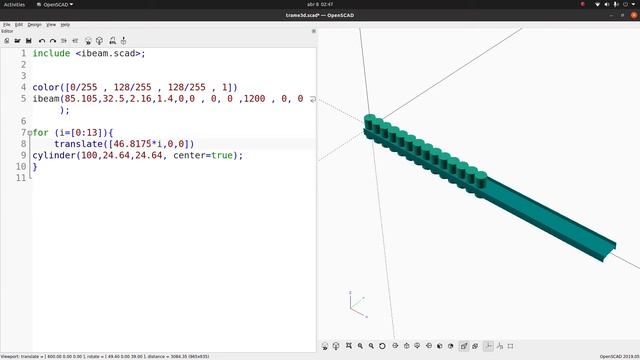The height and width of the screenshot is (360, 640).
Task: Click the OpenSCAD version label in status bar
Action: [620, 357]
